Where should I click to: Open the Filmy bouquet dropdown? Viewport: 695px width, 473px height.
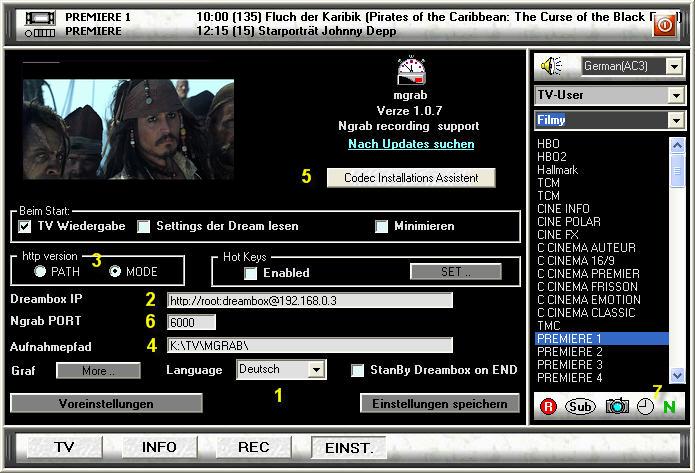tap(676, 120)
